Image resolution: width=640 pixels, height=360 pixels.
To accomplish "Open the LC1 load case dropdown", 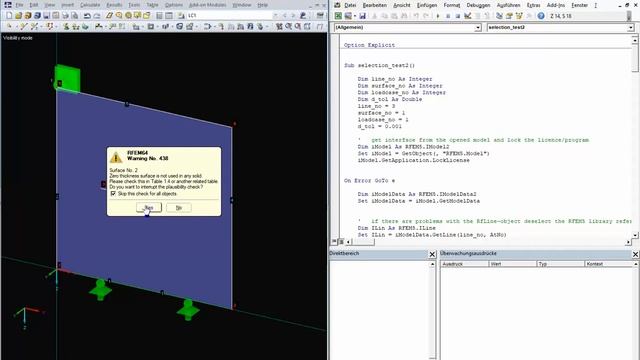I will coord(275,16).
